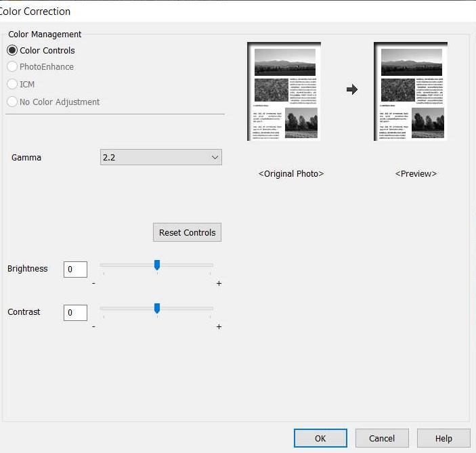Click the Contrast value input field
The image size is (476, 453).
[75, 312]
